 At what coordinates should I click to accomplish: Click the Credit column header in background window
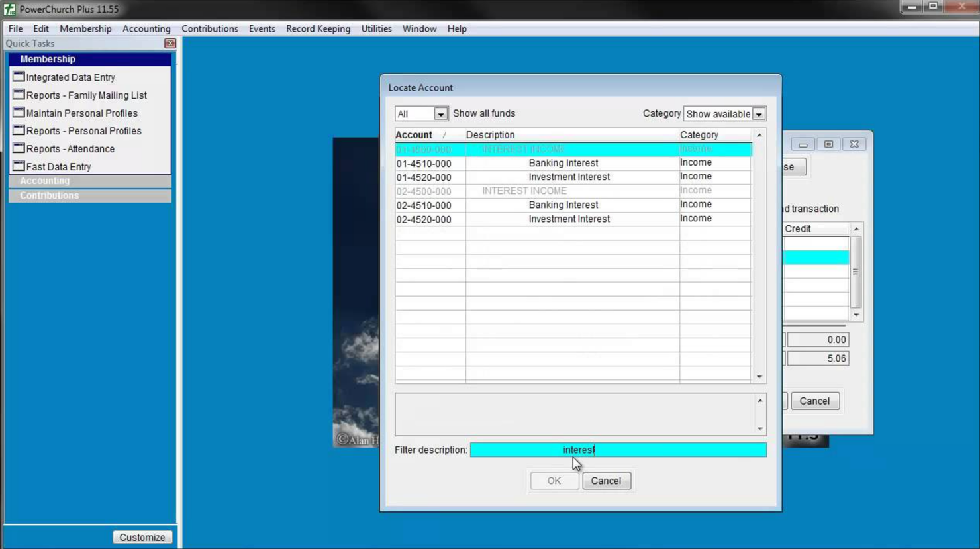(x=816, y=229)
